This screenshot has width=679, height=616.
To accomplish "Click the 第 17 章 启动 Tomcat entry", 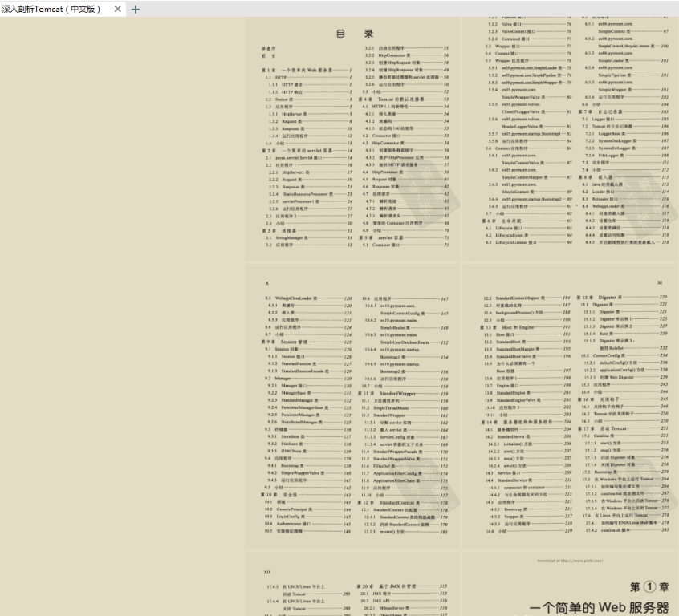I will pyautogui.click(x=623, y=428).
